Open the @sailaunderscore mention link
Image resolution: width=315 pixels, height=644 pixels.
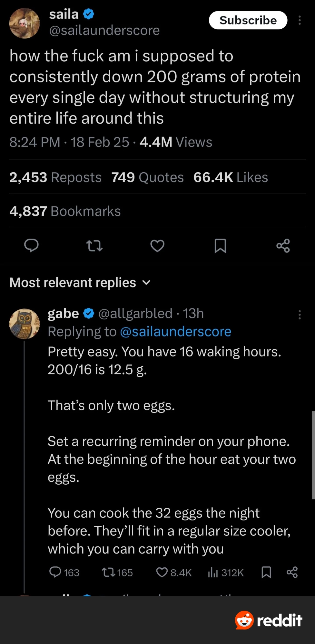(x=175, y=332)
